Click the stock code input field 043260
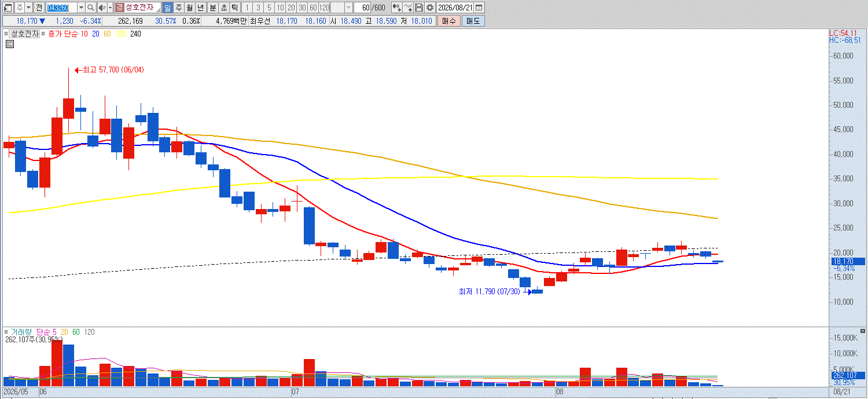Image resolution: width=868 pixels, height=399 pixels. click(61, 8)
